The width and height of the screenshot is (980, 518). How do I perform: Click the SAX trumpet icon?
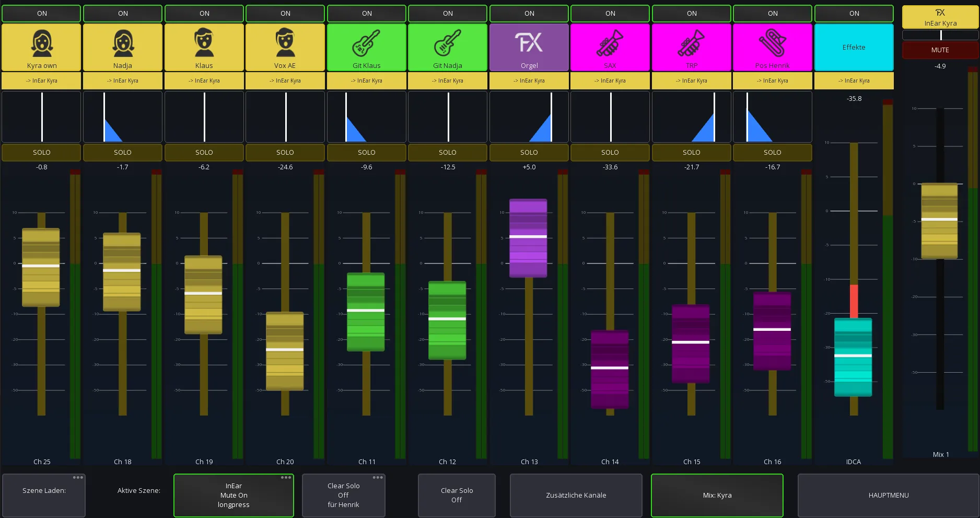click(610, 43)
